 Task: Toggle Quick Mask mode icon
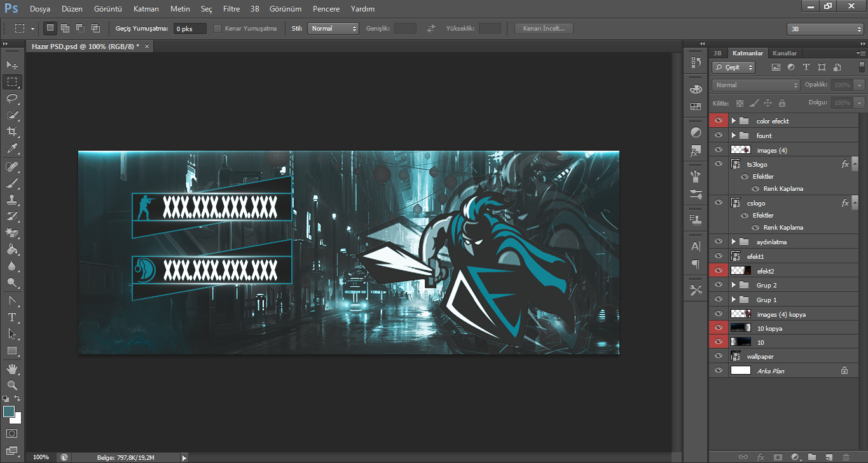click(12, 434)
